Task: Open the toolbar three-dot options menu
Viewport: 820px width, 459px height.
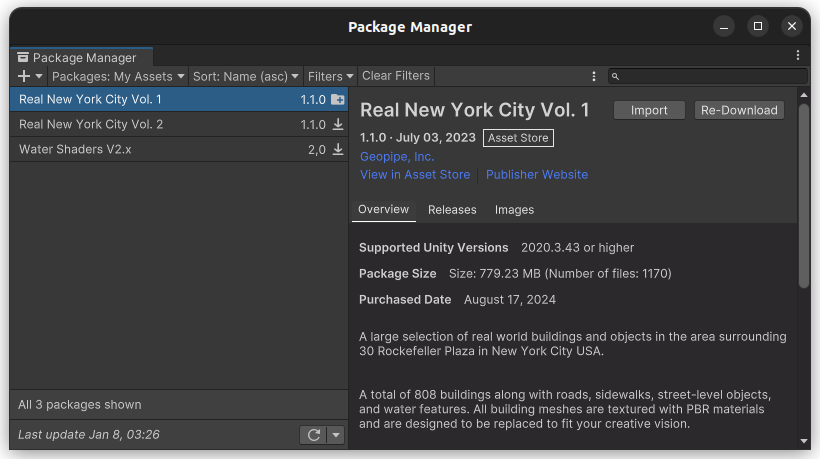Action: (x=594, y=76)
